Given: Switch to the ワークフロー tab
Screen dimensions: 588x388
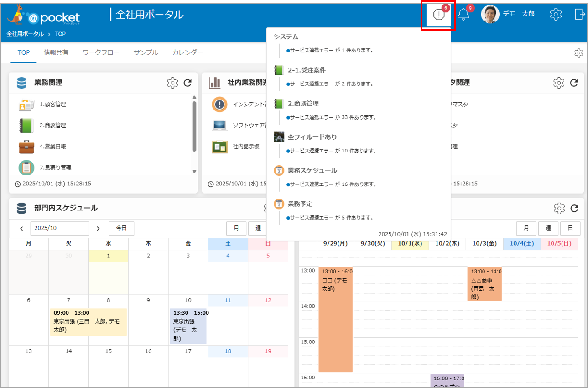Looking at the screenshot, I should 101,52.
